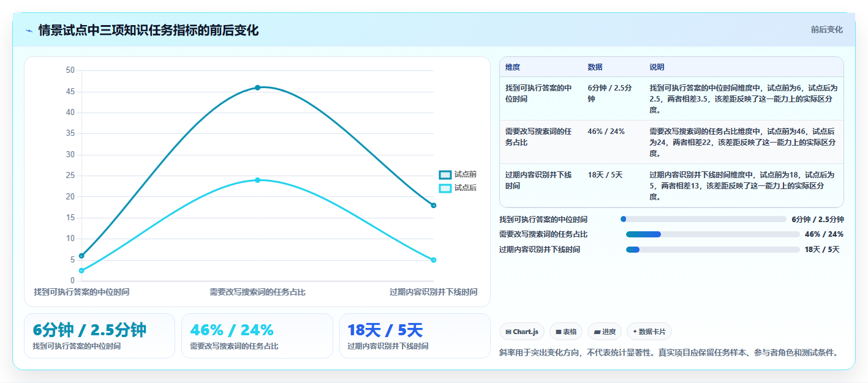Toggle the 试点前 legend color box
This screenshot has height=383, width=868.
445,174
